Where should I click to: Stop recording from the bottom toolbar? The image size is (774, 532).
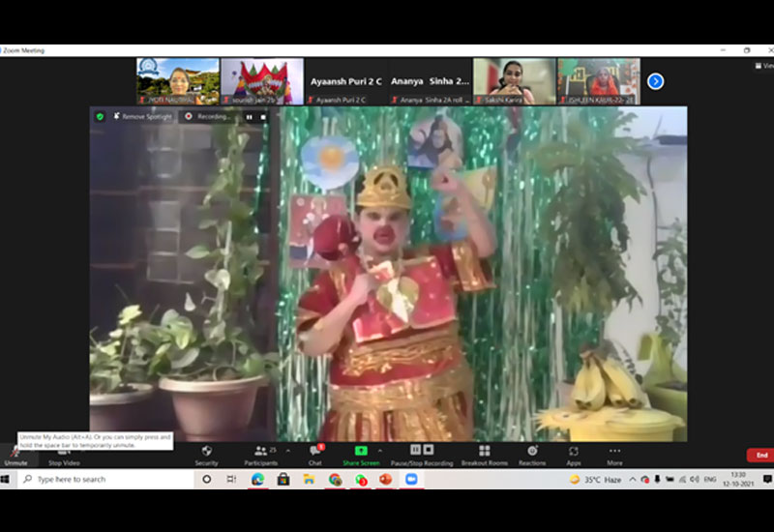point(429,450)
